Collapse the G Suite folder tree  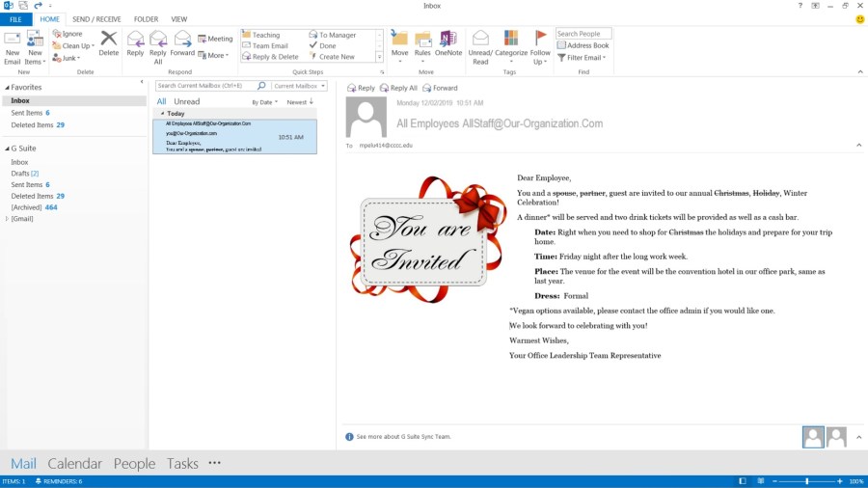[7, 149]
